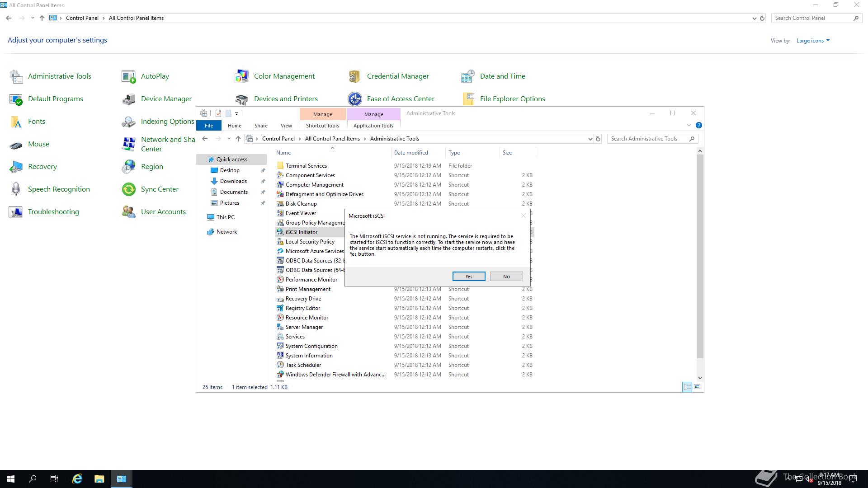The height and width of the screenshot is (488, 868).
Task: Open File Explorer Options
Action: [503, 99]
